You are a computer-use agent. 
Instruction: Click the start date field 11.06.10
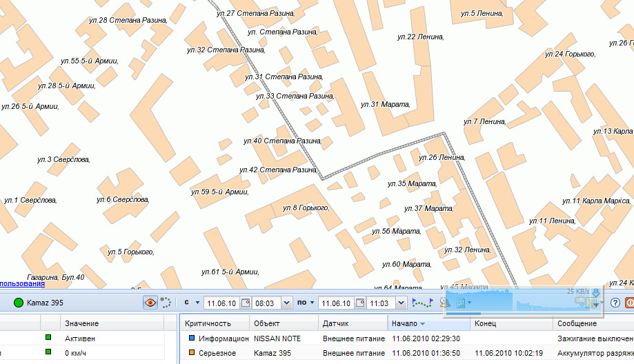point(222,303)
